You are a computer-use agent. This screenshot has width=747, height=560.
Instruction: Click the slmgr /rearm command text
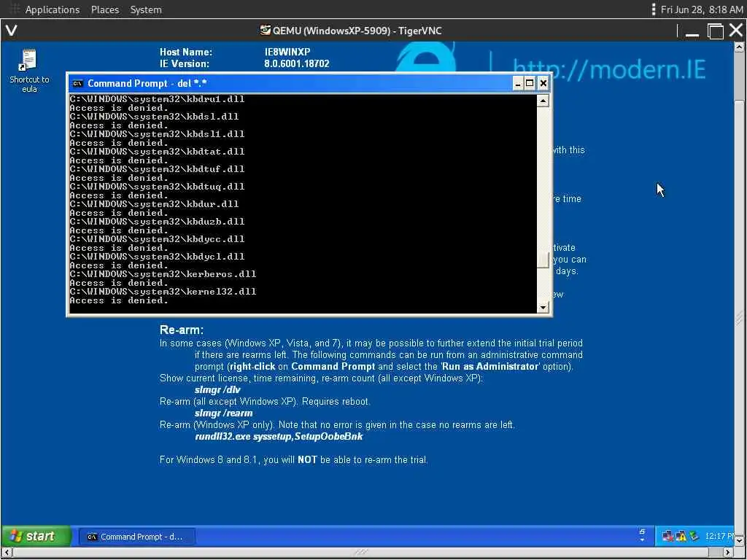click(x=223, y=413)
